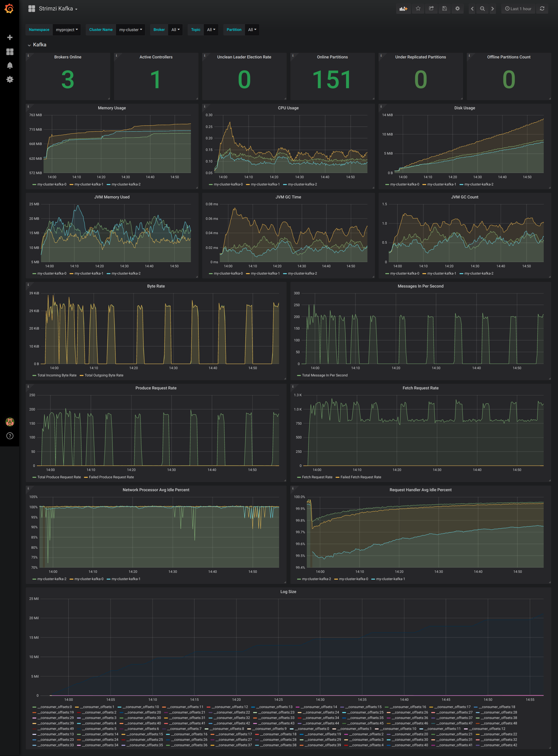Toggle my-cluster-kafka-0 in Memory Usage legend
Viewport: 558px width, 756px height.
tap(52, 184)
